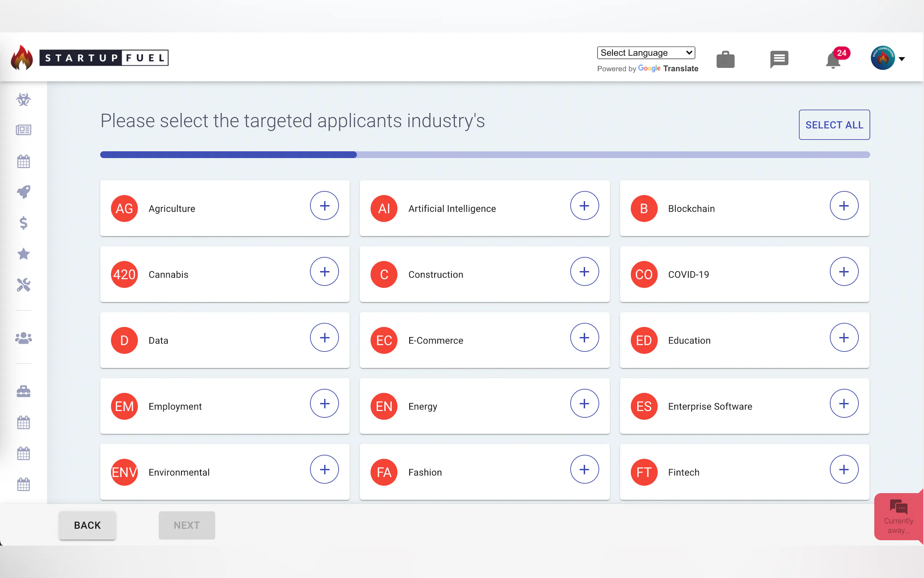Screen dimensions: 924x578
Task: Open the Select Language dropdown
Action: [x=646, y=53]
